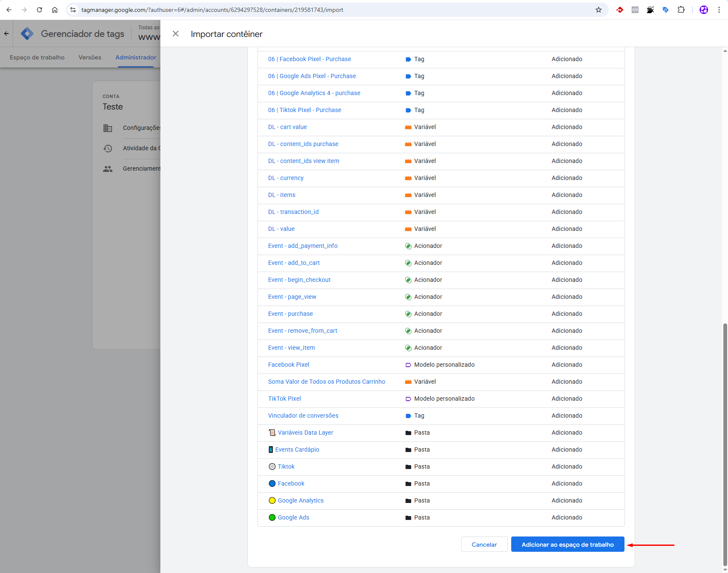
Task: Open the Chrome three-dot menu
Action: tap(719, 10)
